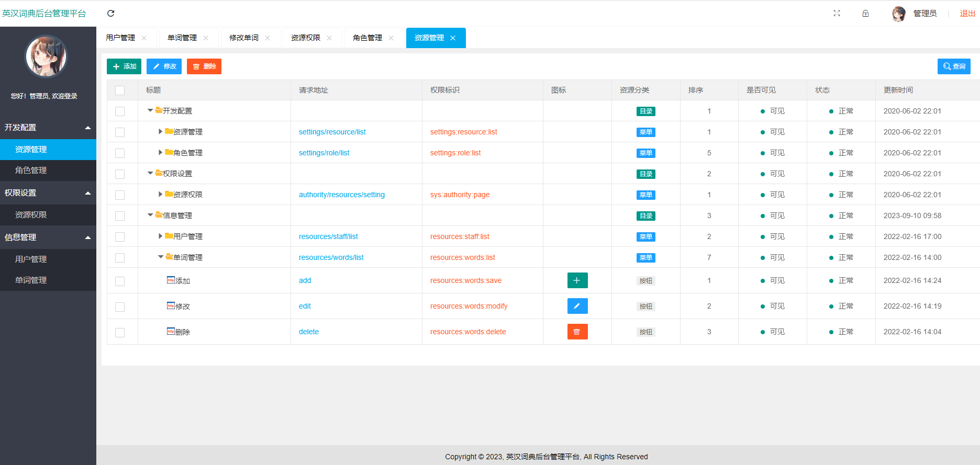Screen dimensions: 980x465
Task: Click the orange 删除 toolbar button
Action: [204, 66]
